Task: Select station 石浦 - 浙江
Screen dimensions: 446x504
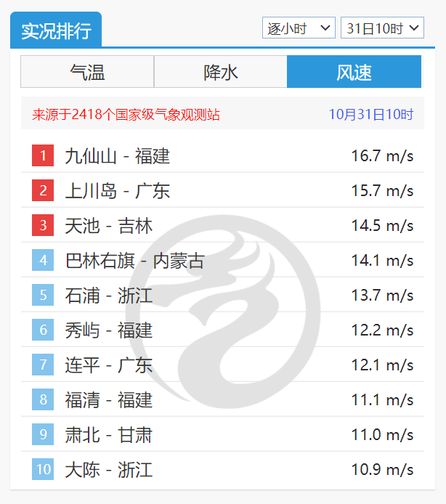Action: tap(109, 296)
